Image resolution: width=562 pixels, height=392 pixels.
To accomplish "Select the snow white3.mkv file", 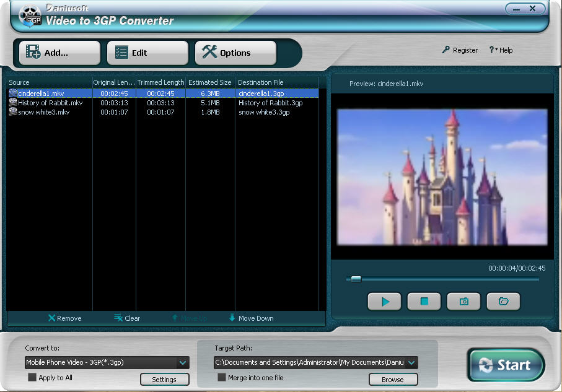I will [44, 112].
